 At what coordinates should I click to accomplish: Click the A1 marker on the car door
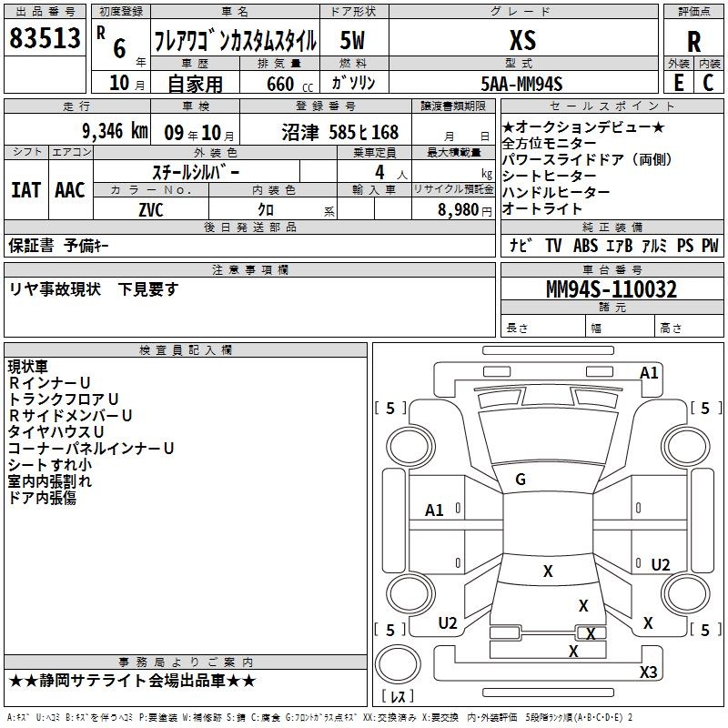(435, 511)
